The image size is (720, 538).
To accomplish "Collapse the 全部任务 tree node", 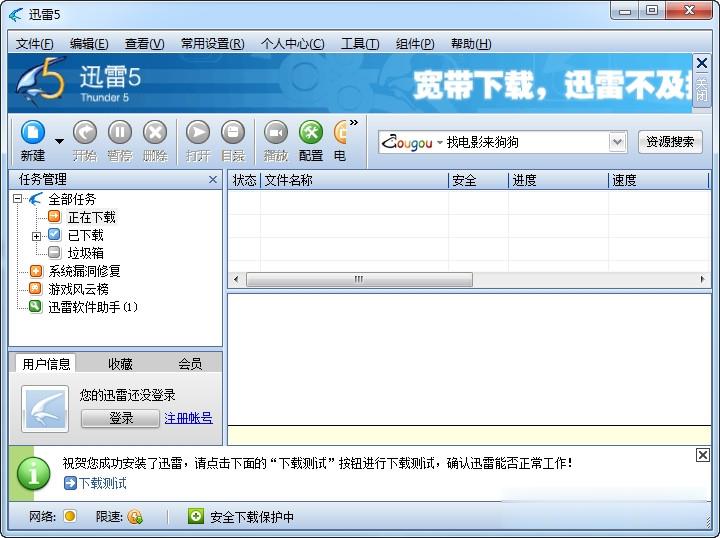I will pos(17,199).
